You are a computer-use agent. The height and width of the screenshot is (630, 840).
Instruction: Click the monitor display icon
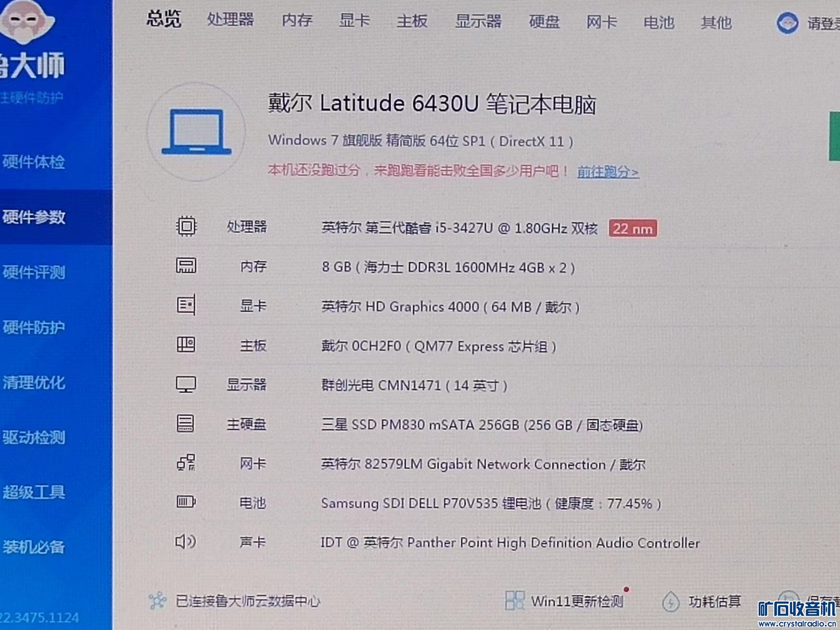point(186,384)
